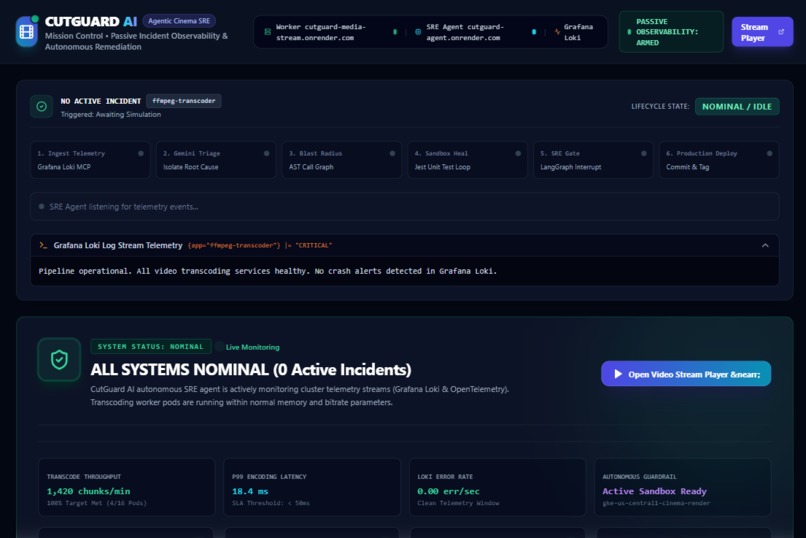The image size is (806, 538).
Task: Click 'SLA Threshold: < 50ms' text
Action: pyautogui.click(x=271, y=503)
